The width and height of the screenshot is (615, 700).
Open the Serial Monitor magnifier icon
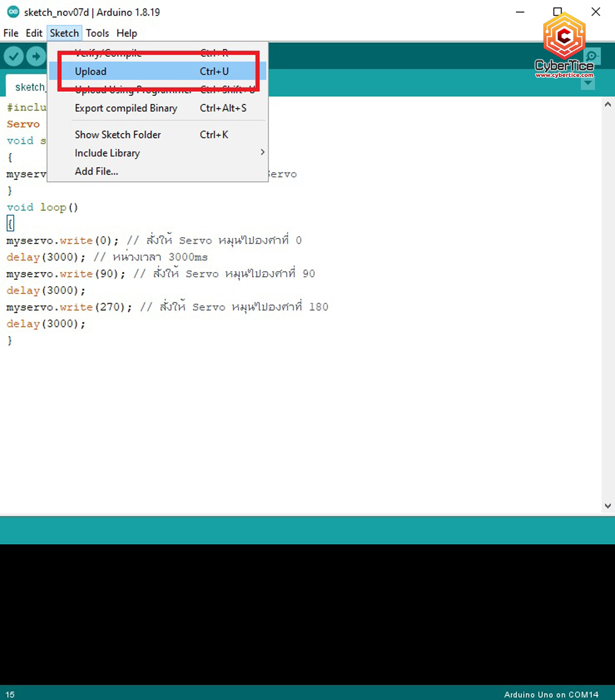(x=592, y=56)
